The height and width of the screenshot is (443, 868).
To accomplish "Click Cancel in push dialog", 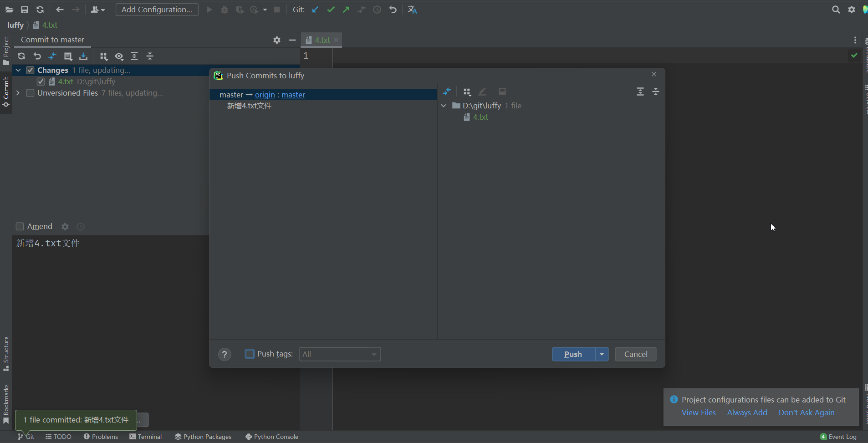I will [x=636, y=354].
